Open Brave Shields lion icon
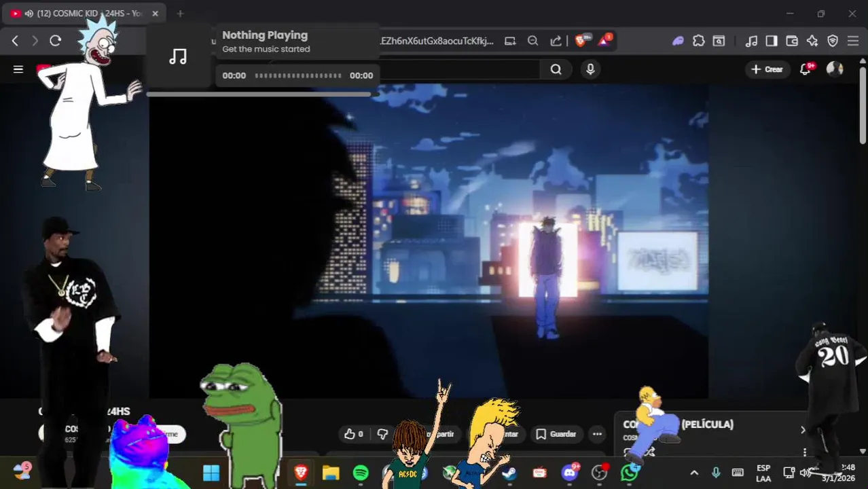Screen dimensions: 868x489 581,40
